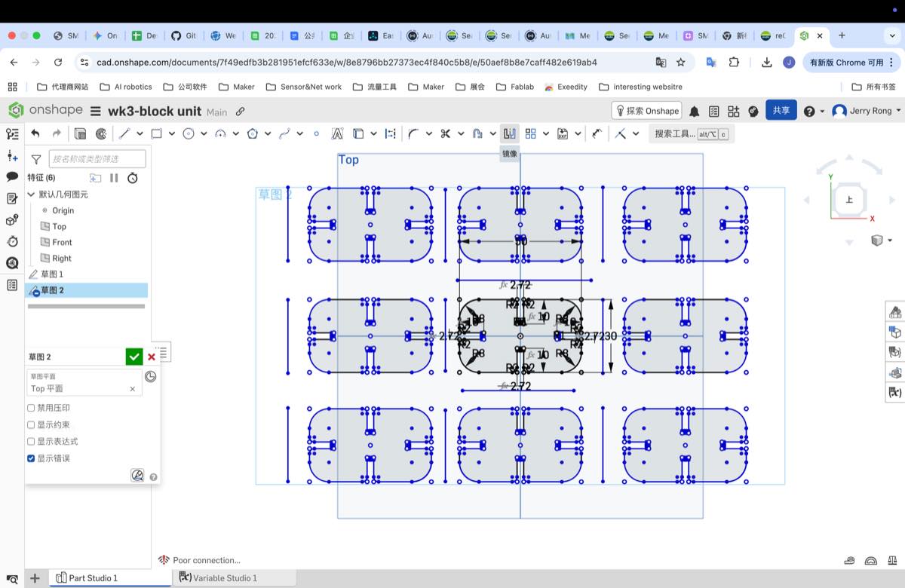Screen dimensions: 905x588
Task: Click the Redo arrow
Action: (57, 133)
